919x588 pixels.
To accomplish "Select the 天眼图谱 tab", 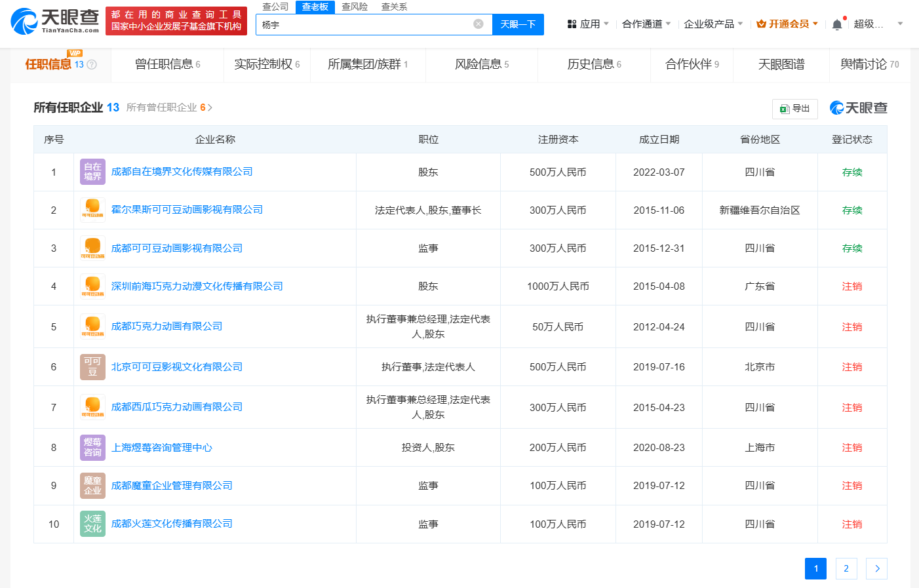I will click(x=781, y=64).
